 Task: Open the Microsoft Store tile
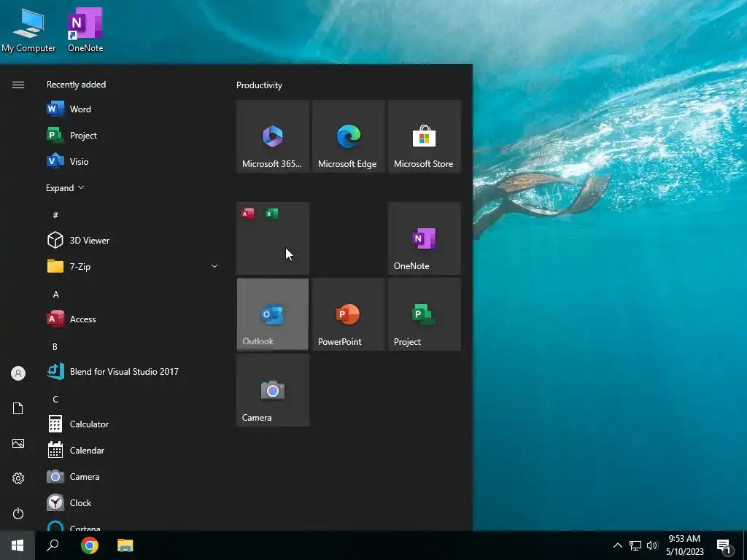425,136
